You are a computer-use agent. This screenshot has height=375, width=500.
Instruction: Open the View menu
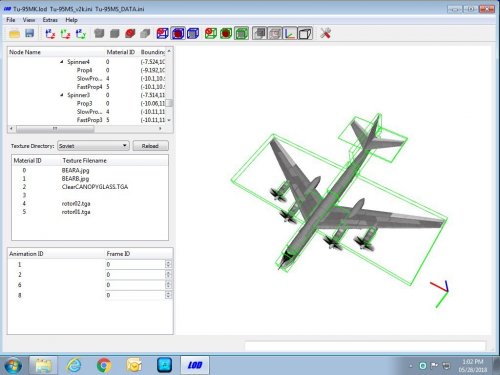point(29,20)
